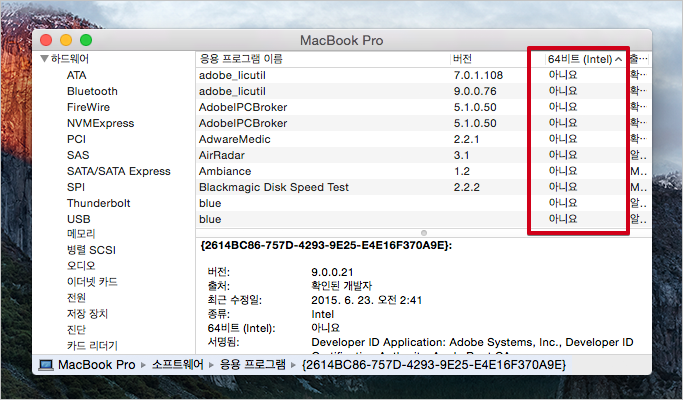
Task: Collapse the 하드웨어 disclosure triangle
Action: (44, 59)
